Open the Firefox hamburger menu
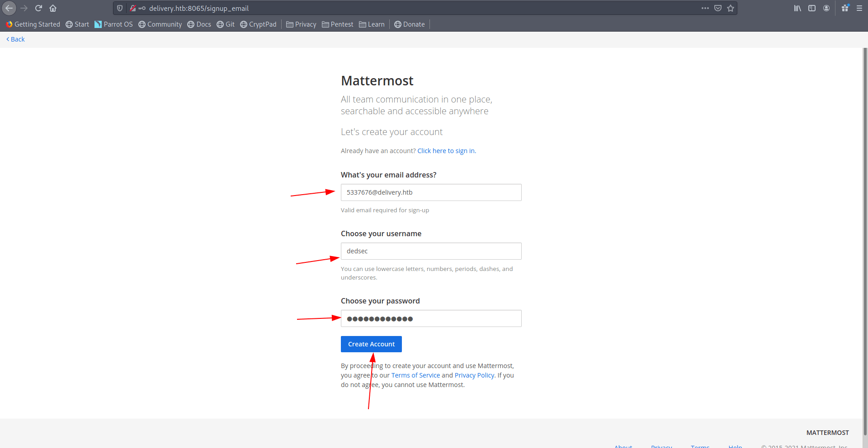 [x=859, y=8]
